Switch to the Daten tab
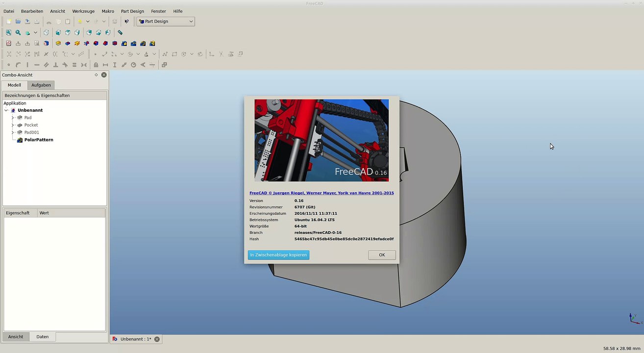644x353 pixels. 43,337
